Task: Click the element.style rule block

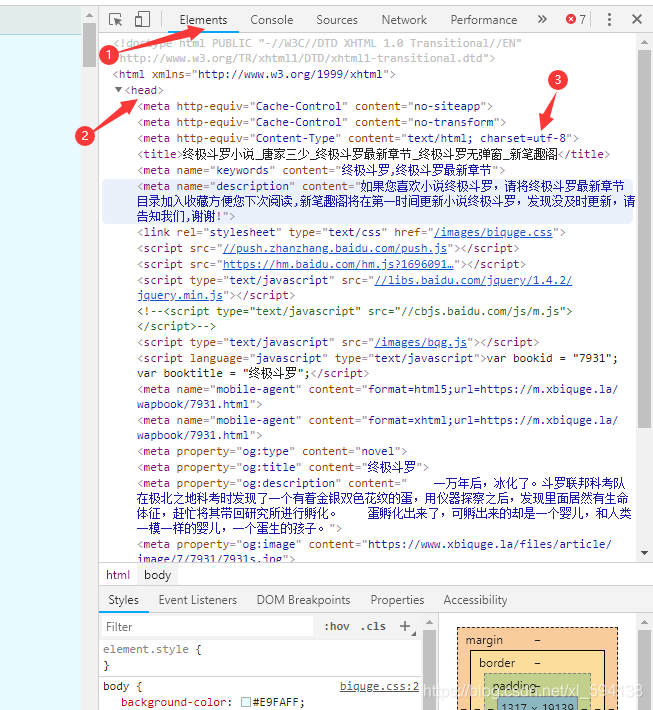Action: (x=261, y=657)
